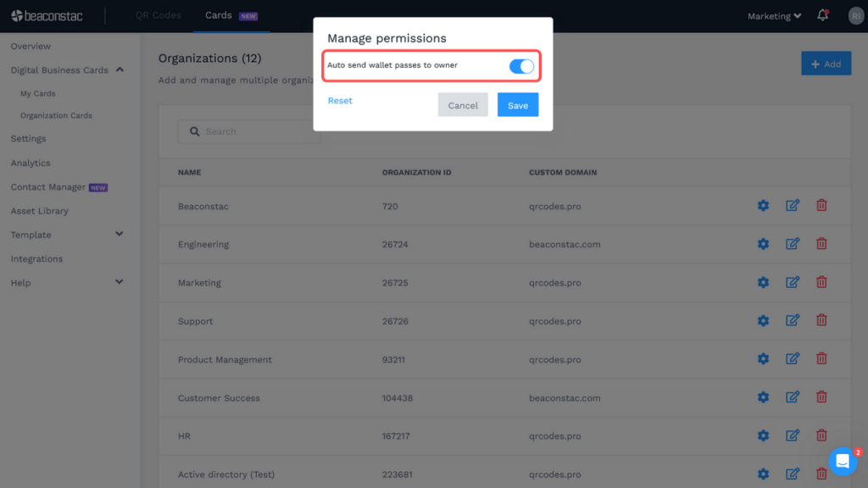Edit the HR organization entry
The height and width of the screenshot is (488, 868).
coord(792,435)
